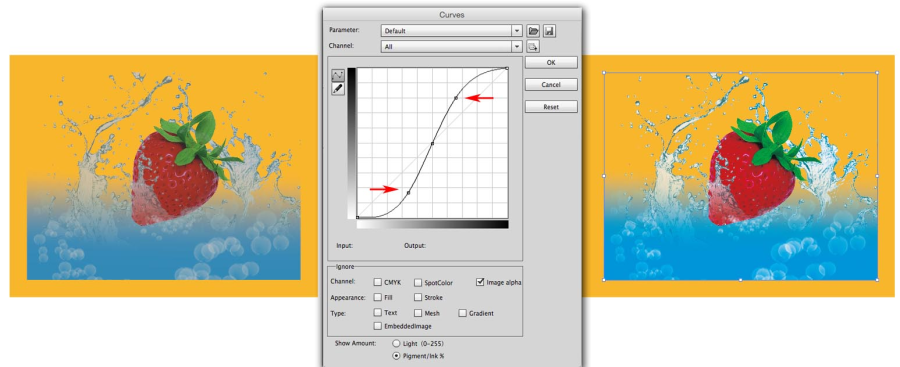Click the icon next to Channel dropdown
This screenshot has width=900, height=367.
tap(533, 47)
